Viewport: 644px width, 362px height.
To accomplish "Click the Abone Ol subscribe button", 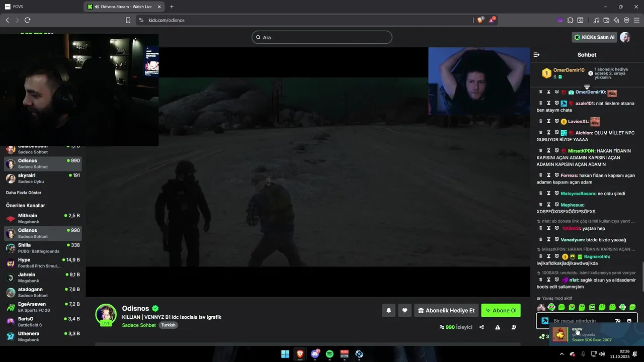I will (501, 311).
